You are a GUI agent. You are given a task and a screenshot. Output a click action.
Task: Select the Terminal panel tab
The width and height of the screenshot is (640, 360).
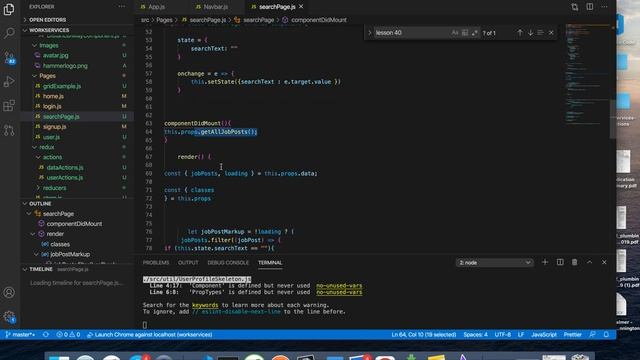click(270, 262)
